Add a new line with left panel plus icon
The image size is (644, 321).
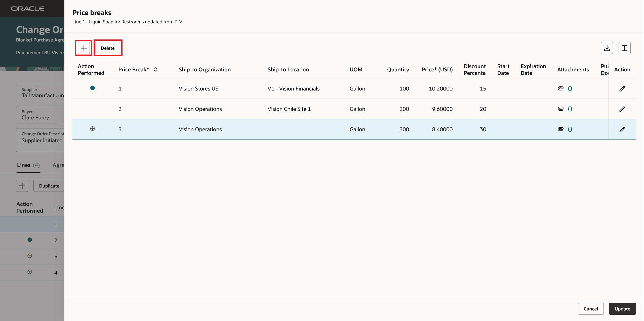(22, 186)
